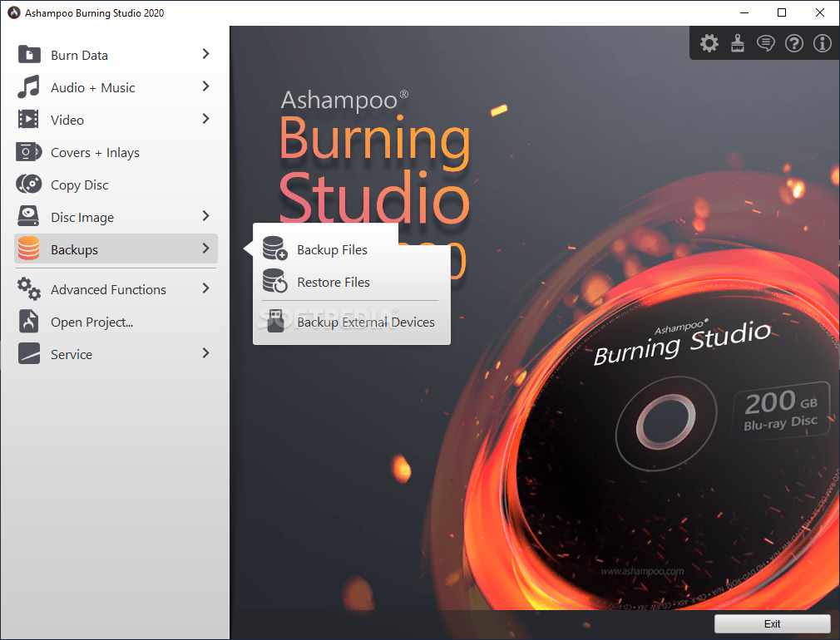Image resolution: width=840 pixels, height=640 pixels.
Task: Expand the Audio + Music submenu arrow
Action: pyautogui.click(x=205, y=86)
